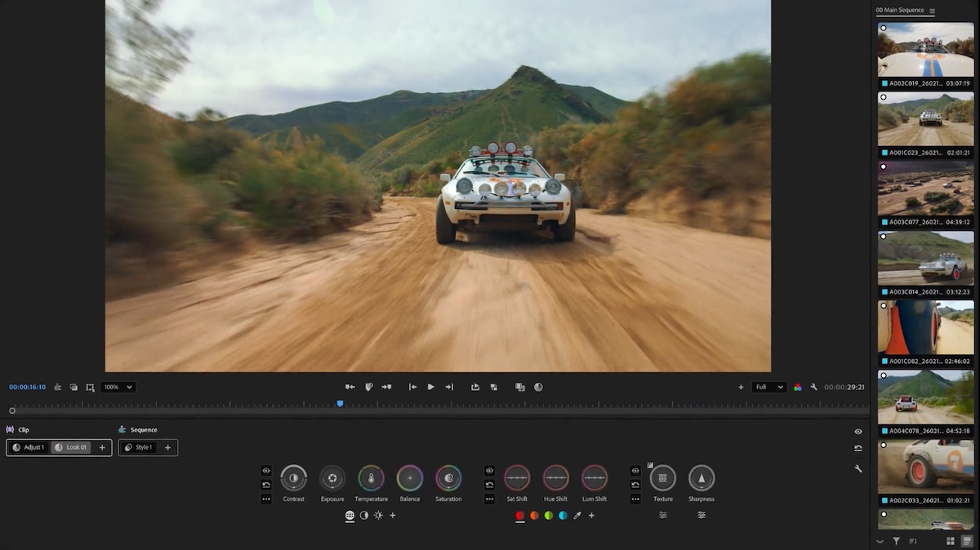Add a color swatch with plus
980x550 pixels.
tap(591, 516)
